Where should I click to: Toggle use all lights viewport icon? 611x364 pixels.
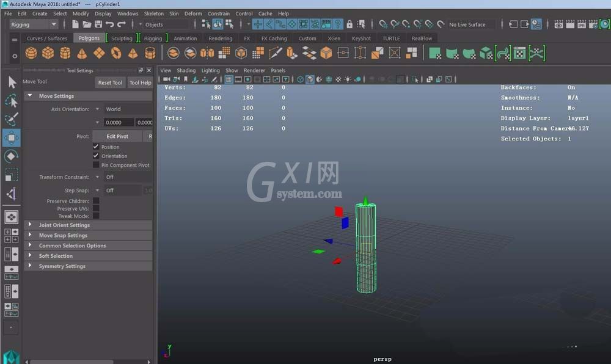click(348, 79)
